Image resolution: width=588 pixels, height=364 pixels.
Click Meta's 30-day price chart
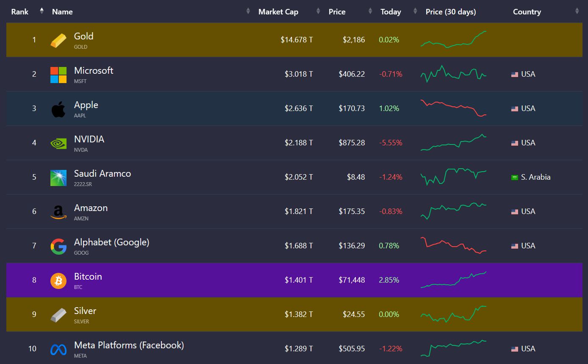point(453,348)
